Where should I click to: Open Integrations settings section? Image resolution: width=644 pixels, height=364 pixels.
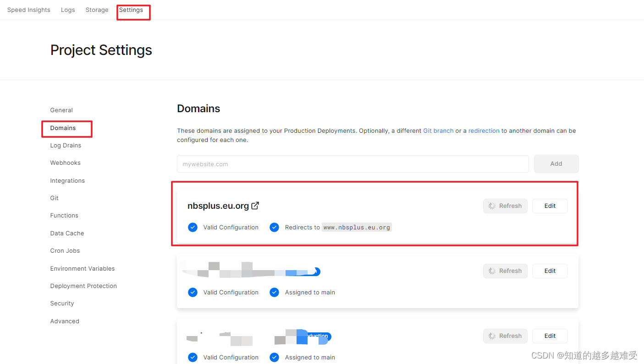point(67,180)
